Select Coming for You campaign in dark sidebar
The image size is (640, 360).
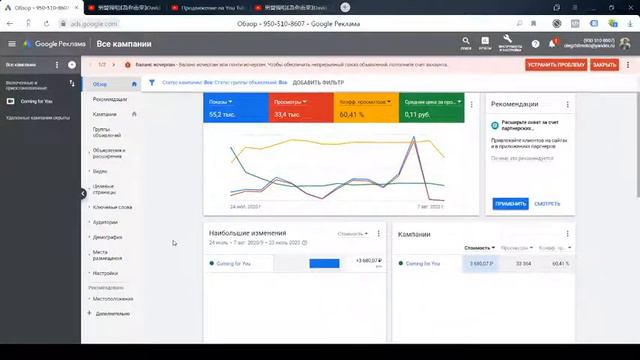click(36, 101)
